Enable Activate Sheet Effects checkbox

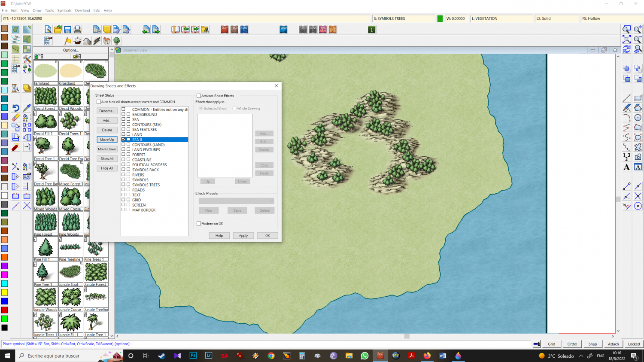pyautogui.click(x=199, y=96)
